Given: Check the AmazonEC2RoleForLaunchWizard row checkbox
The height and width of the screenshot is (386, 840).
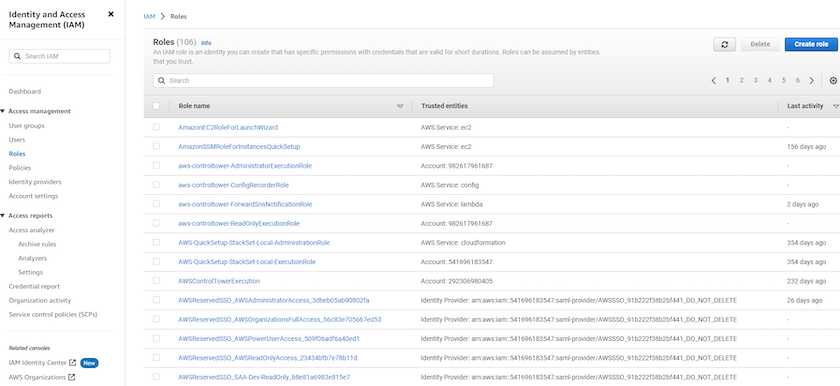Looking at the screenshot, I should (156, 127).
